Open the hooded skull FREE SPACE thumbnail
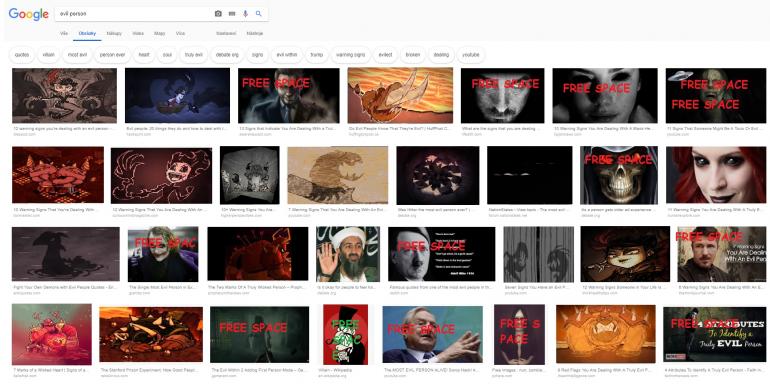The width and height of the screenshot is (770, 384). pyautogui.click(x=619, y=175)
